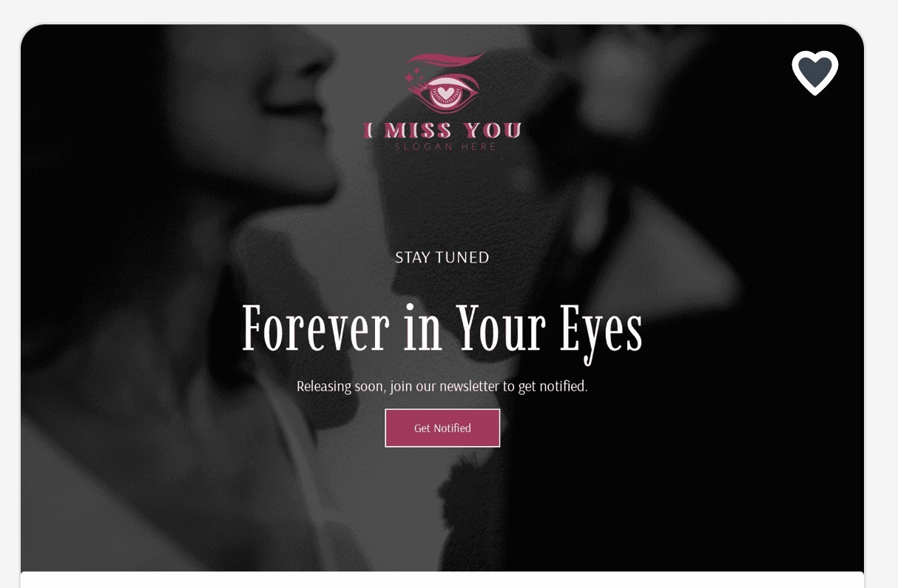The height and width of the screenshot is (588, 898).
Task: Click the word Forever in the heading
Action: click(x=316, y=328)
